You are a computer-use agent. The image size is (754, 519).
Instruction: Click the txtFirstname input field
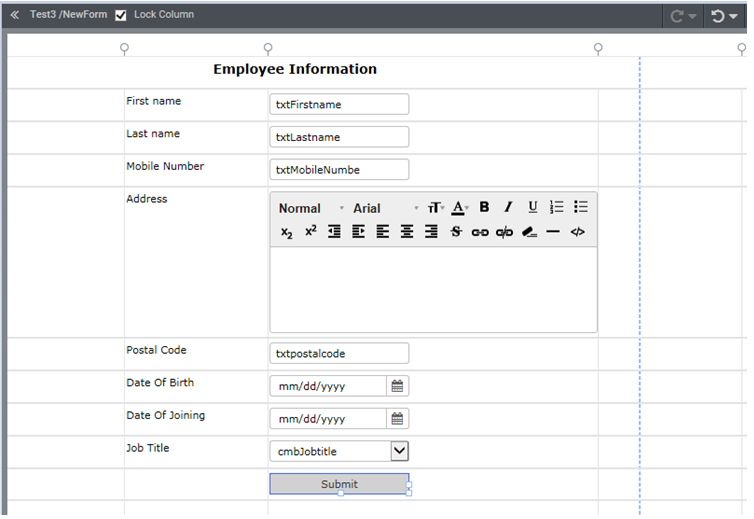pyautogui.click(x=339, y=104)
